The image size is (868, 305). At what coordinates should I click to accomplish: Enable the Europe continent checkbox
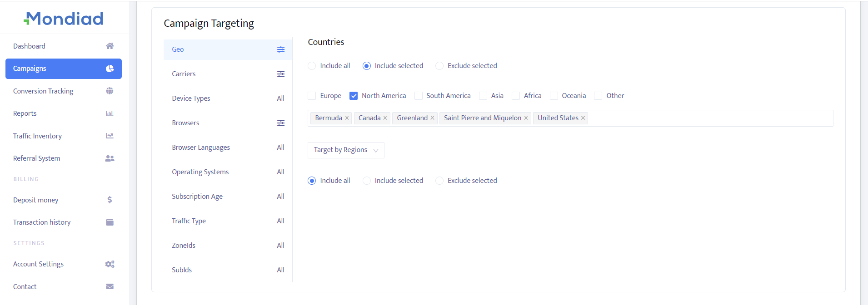(312, 96)
